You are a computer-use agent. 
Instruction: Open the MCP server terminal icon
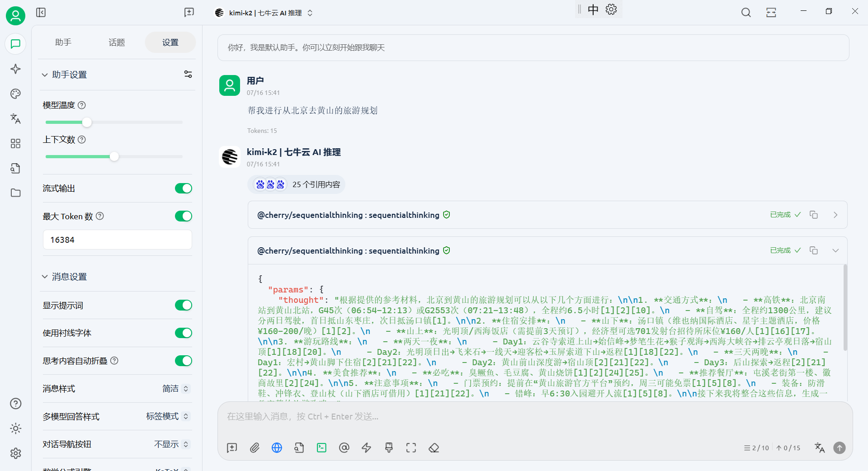[x=321, y=448]
